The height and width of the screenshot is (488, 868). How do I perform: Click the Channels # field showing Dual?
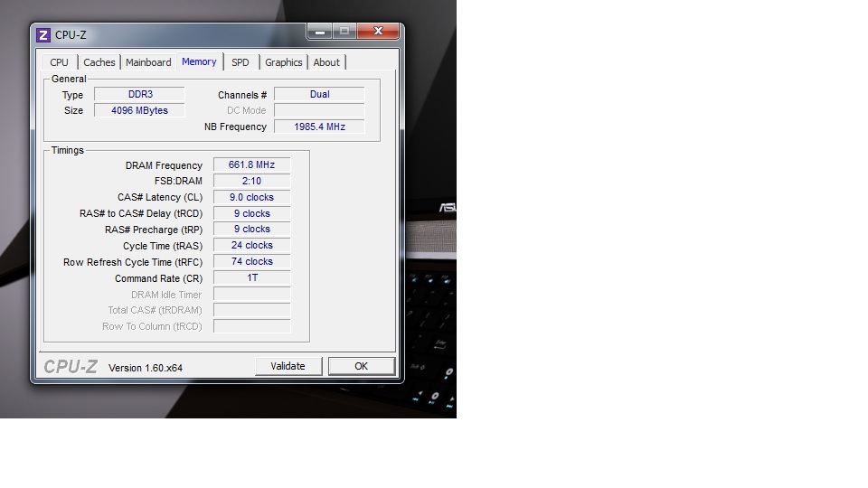click(x=319, y=95)
